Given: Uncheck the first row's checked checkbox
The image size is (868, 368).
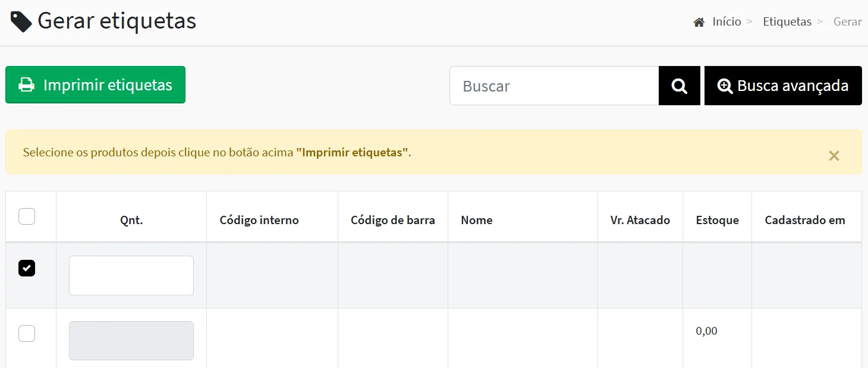Looking at the screenshot, I should [27, 268].
